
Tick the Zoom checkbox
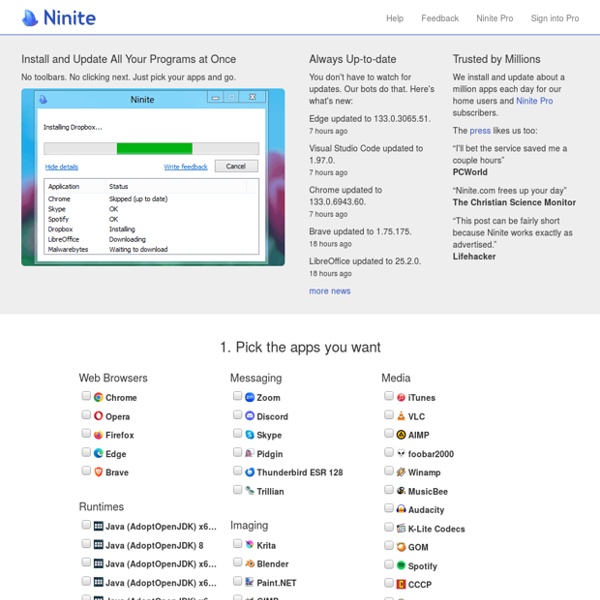[x=237, y=396]
